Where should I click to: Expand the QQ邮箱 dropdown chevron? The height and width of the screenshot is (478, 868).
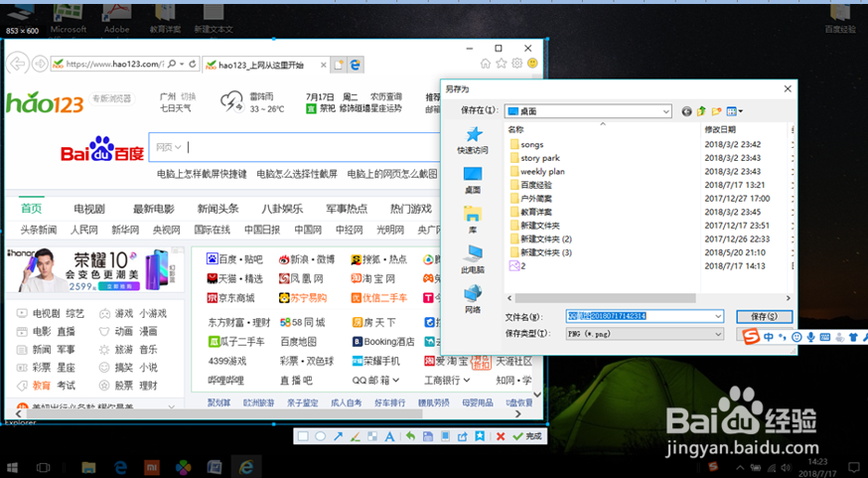(396, 381)
